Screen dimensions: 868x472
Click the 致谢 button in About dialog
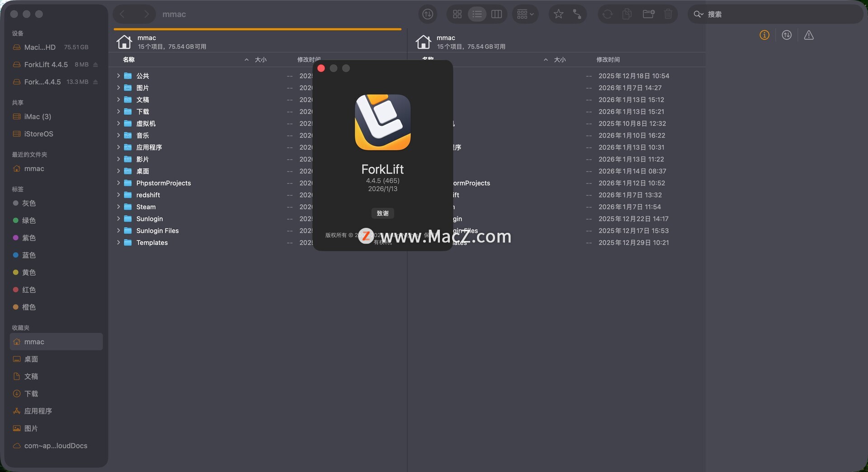pyautogui.click(x=382, y=213)
